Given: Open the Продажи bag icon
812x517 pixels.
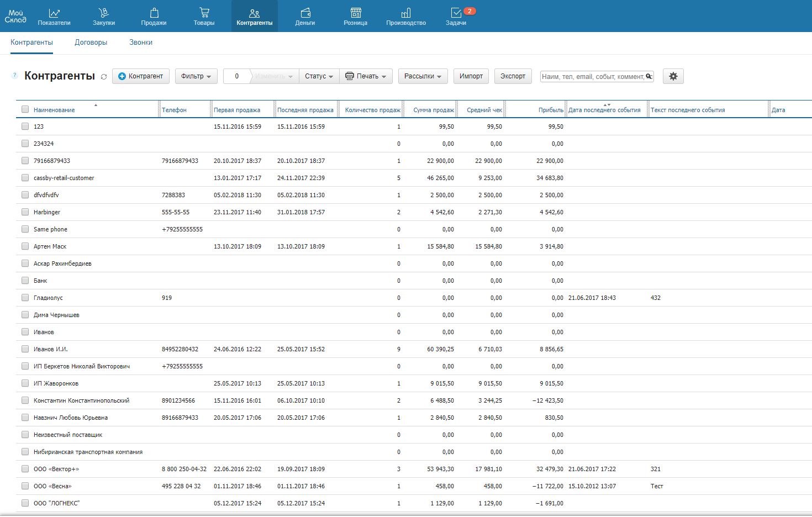Looking at the screenshot, I should tap(154, 13).
